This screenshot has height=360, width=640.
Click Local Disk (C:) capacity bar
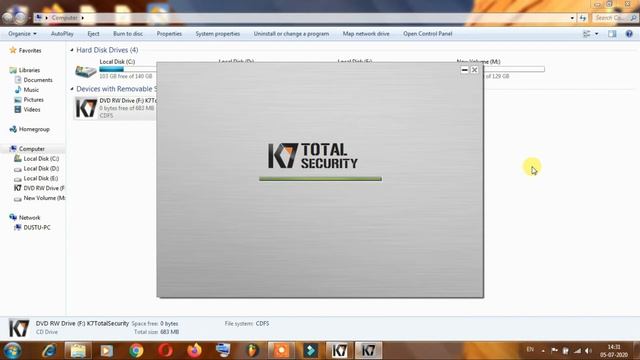click(x=127, y=69)
